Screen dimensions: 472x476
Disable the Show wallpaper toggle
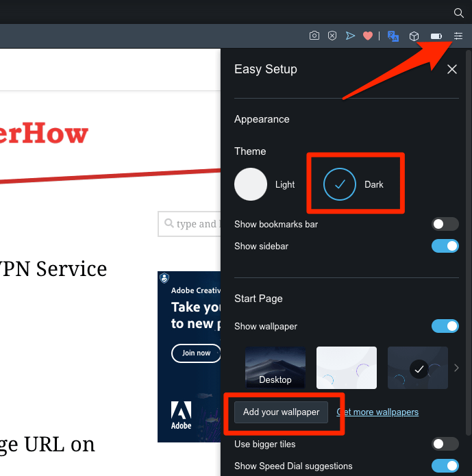click(445, 326)
